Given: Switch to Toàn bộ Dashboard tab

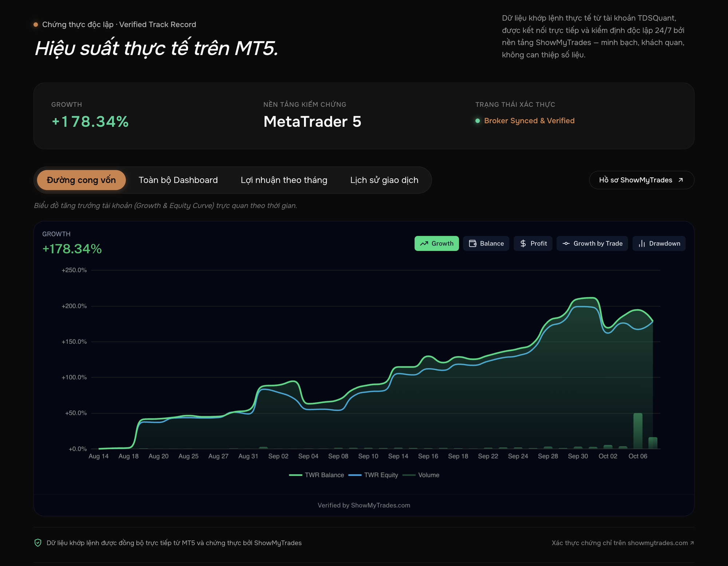Looking at the screenshot, I should [x=178, y=180].
